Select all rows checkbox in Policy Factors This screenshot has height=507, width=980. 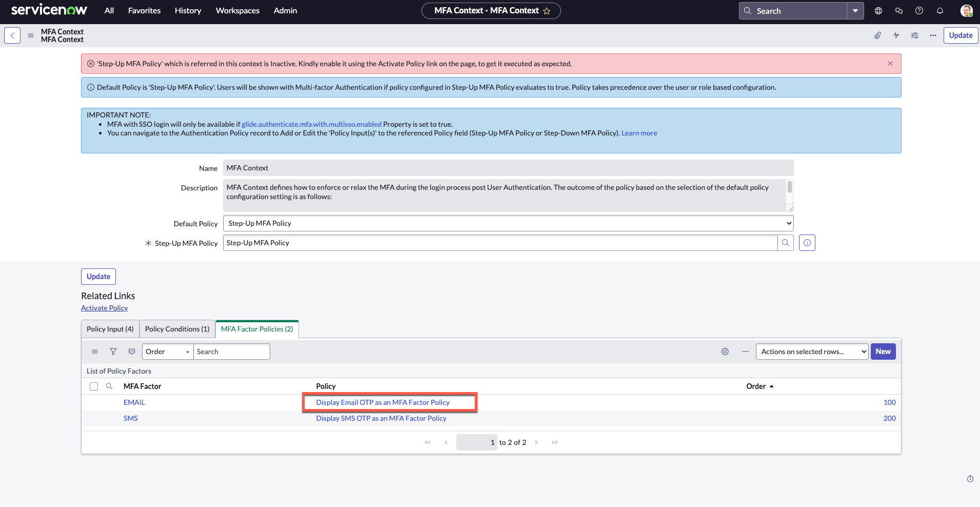click(x=94, y=386)
